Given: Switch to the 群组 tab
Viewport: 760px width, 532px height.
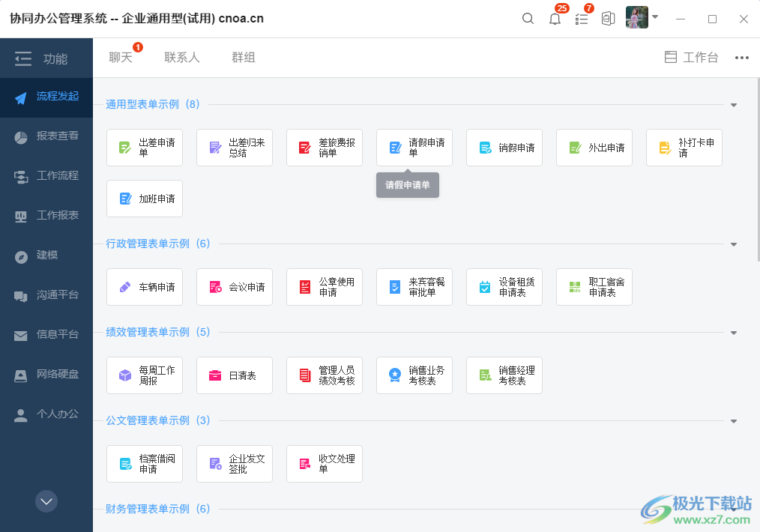Looking at the screenshot, I should point(244,57).
